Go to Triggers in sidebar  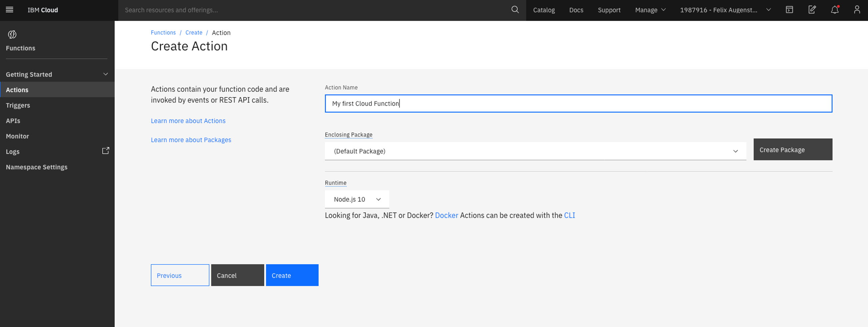coord(18,105)
